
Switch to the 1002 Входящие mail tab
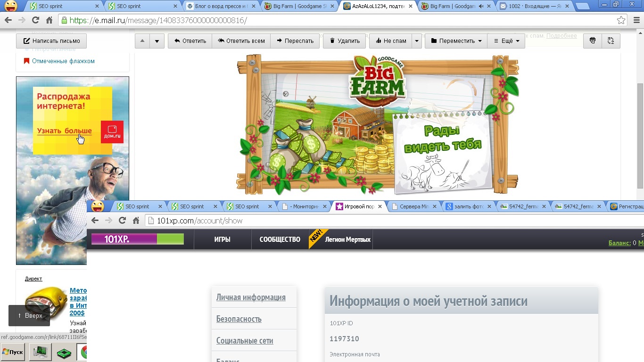[x=534, y=7]
